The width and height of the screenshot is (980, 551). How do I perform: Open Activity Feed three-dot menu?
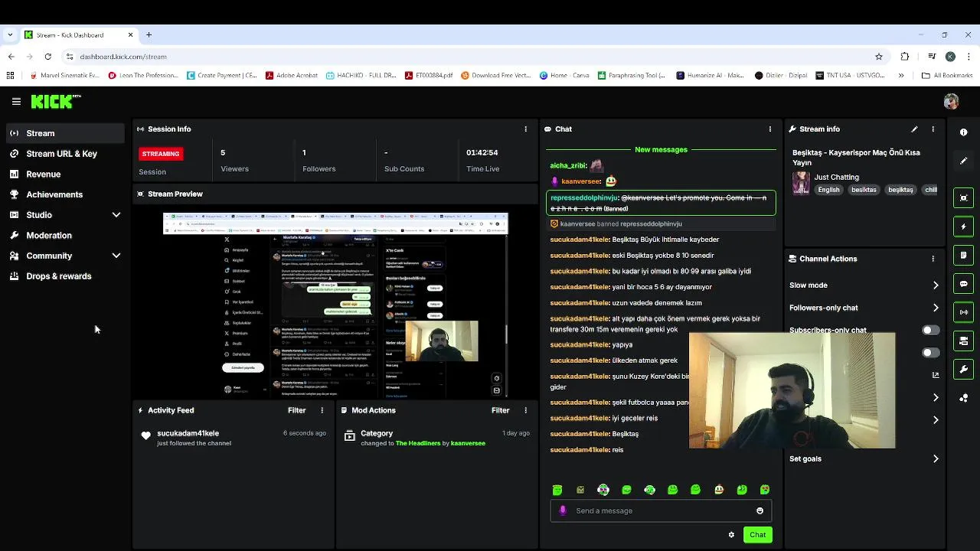coord(322,410)
